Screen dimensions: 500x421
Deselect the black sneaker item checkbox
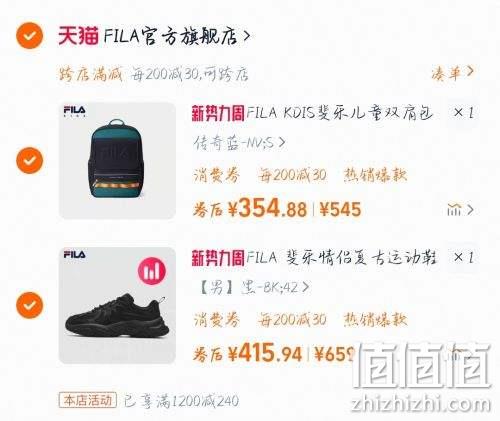tap(30, 305)
